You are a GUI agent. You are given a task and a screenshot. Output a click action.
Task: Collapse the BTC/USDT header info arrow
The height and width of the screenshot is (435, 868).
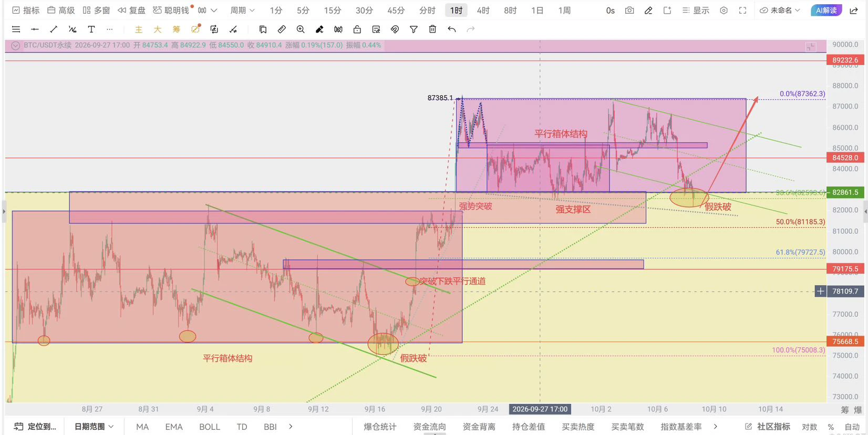pos(15,46)
